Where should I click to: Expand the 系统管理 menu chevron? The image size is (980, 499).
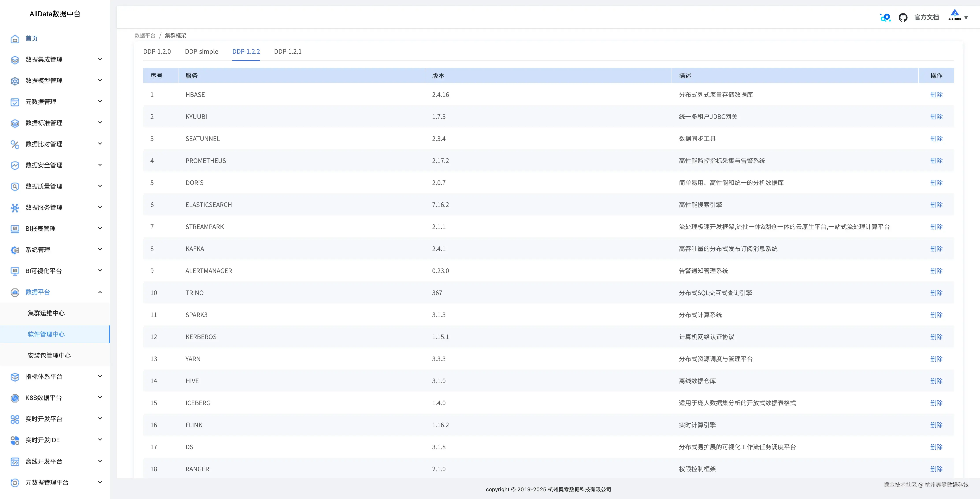[100, 249]
